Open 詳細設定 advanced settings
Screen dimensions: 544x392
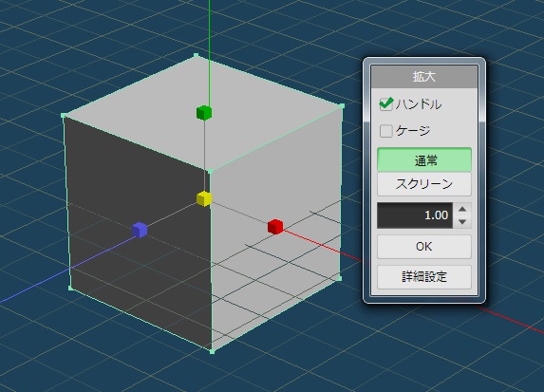[x=424, y=277]
